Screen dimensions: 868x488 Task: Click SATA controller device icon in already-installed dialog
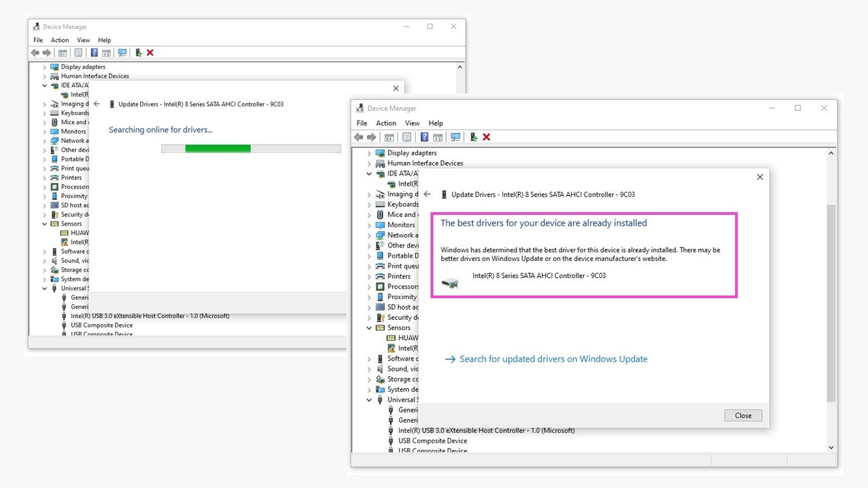coord(450,283)
